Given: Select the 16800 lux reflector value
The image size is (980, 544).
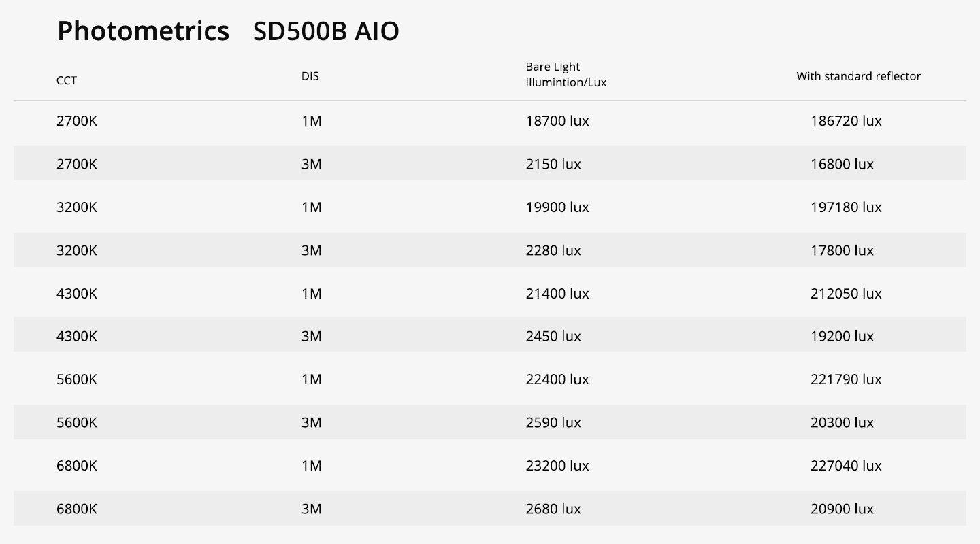Looking at the screenshot, I should 842,164.
